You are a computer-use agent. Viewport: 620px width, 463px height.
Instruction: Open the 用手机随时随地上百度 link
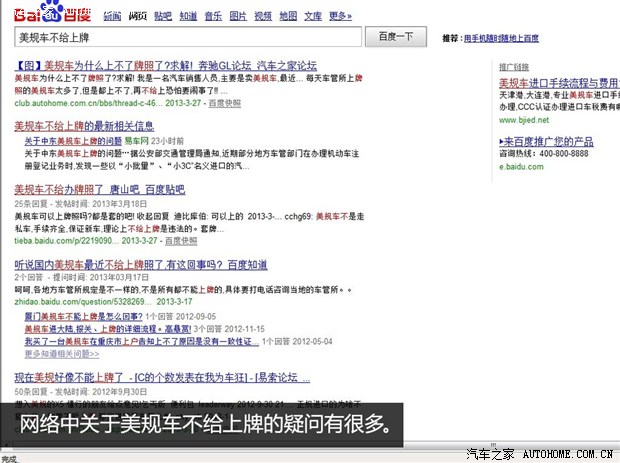(502, 38)
